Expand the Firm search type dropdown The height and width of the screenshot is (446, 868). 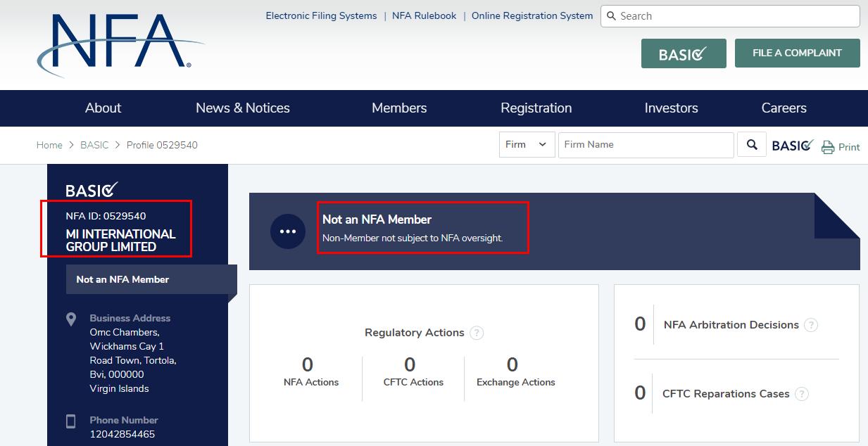(x=527, y=145)
